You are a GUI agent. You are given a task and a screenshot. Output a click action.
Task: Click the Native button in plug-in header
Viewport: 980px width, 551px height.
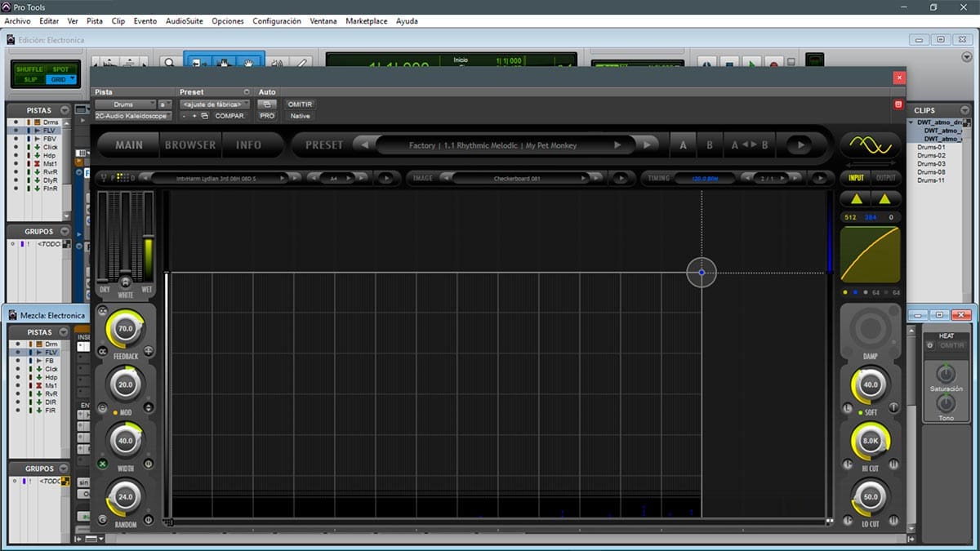coord(300,116)
